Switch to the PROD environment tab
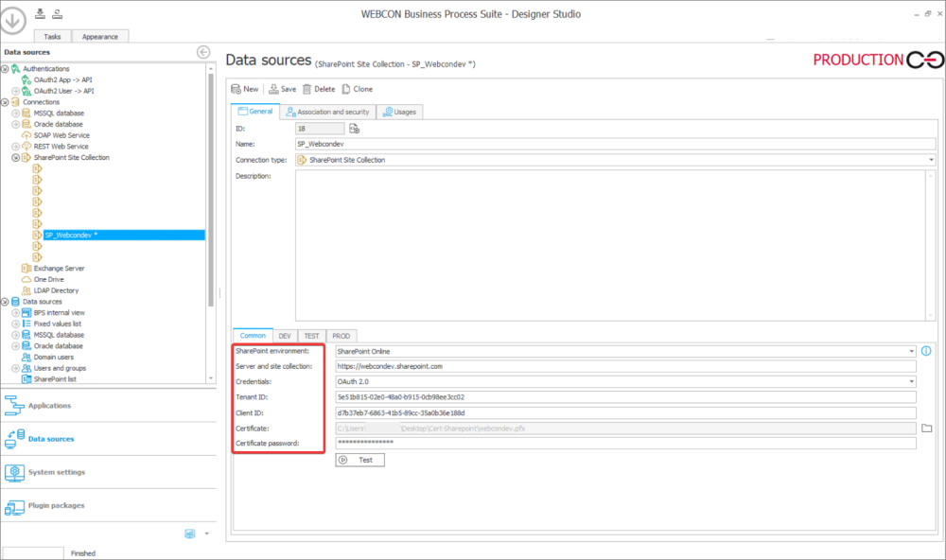 [x=341, y=336]
